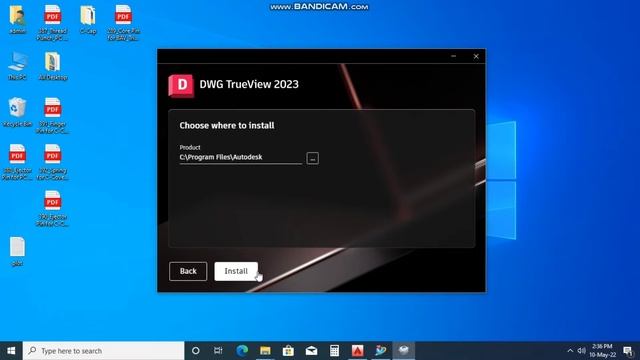Image resolution: width=640 pixels, height=360 pixels.
Task: Select the 387 Thread Punch PDF icon
Action: 53,23
